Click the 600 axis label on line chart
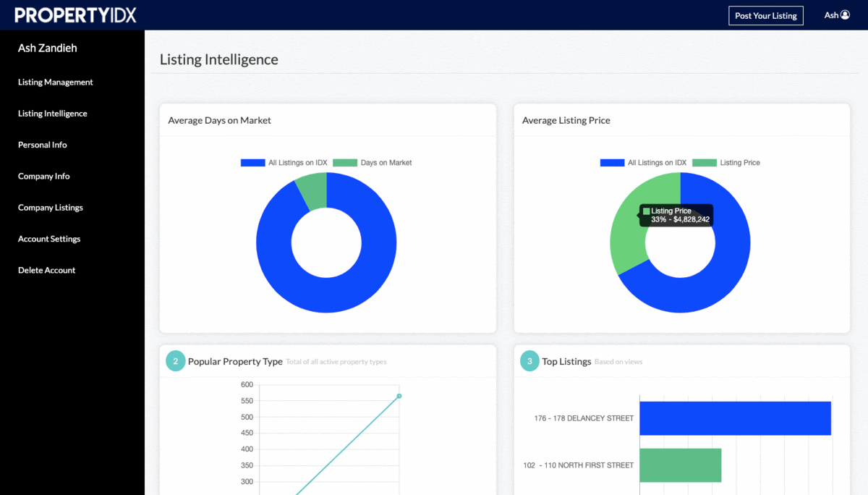The image size is (868, 495). [x=247, y=384]
